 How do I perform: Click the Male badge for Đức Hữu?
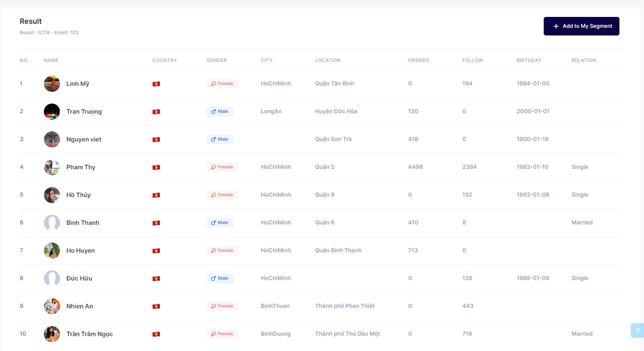220,278
